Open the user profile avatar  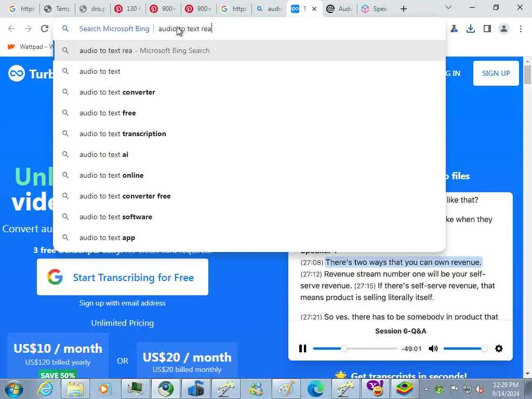point(504,29)
